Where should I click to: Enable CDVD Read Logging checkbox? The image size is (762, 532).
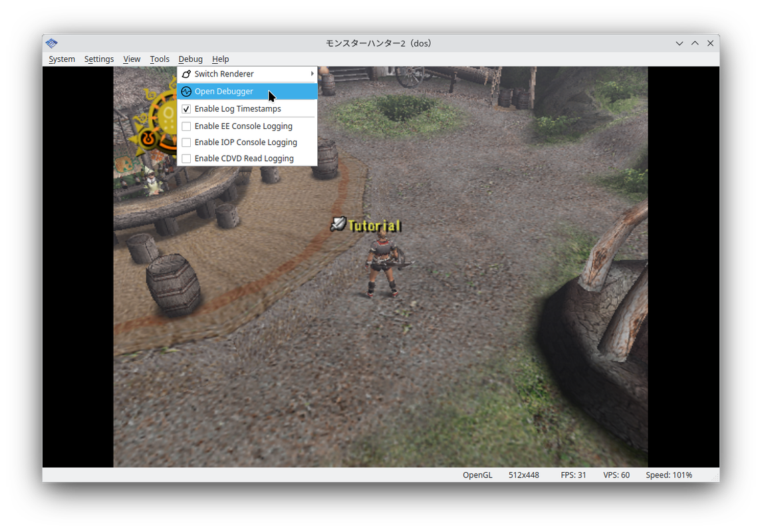pos(186,158)
